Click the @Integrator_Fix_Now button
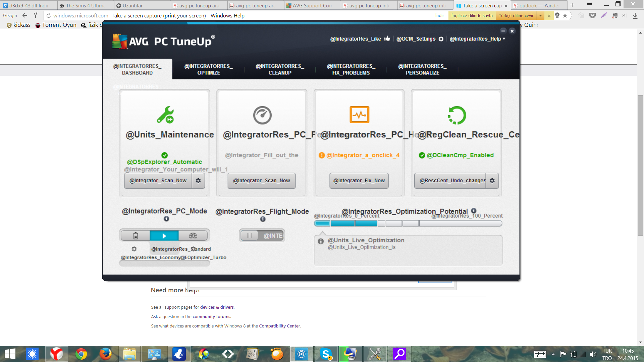This screenshot has height=362, width=644. tap(359, 181)
